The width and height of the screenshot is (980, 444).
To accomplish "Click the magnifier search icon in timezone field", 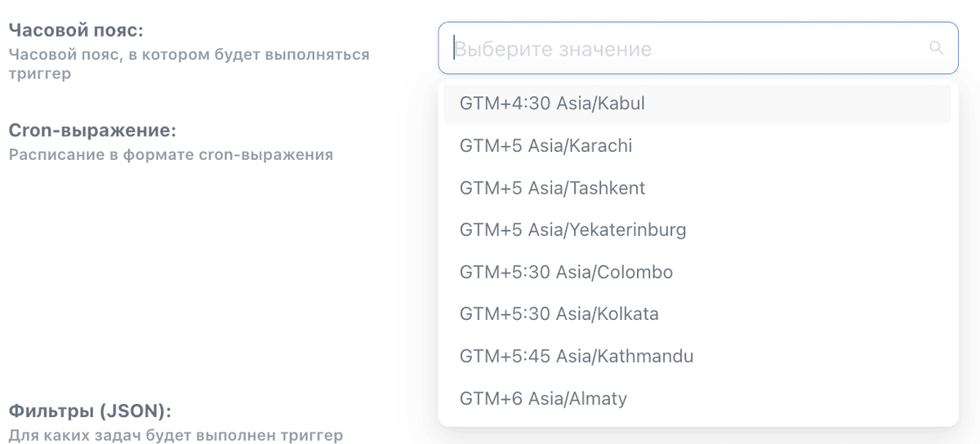I will point(937,48).
